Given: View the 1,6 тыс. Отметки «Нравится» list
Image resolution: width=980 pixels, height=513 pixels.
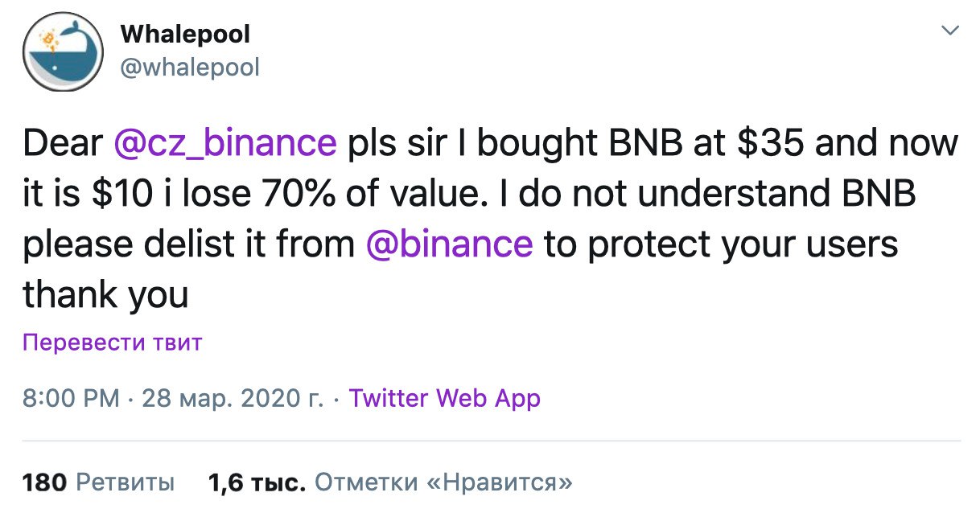Looking at the screenshot, I should pos(390,482).
